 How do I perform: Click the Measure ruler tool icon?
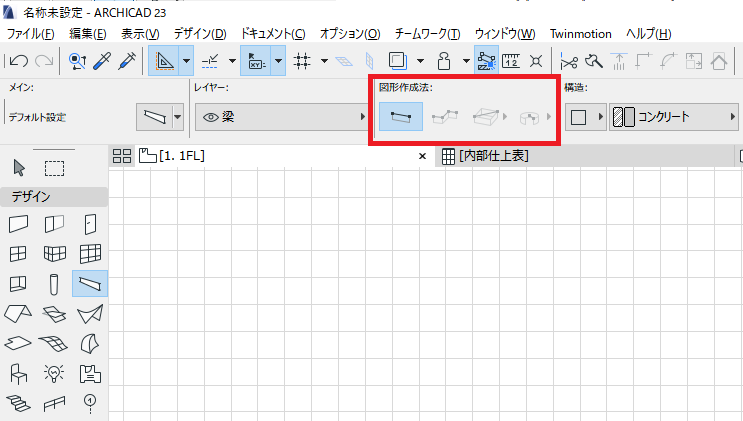click(x=511, y=61)
